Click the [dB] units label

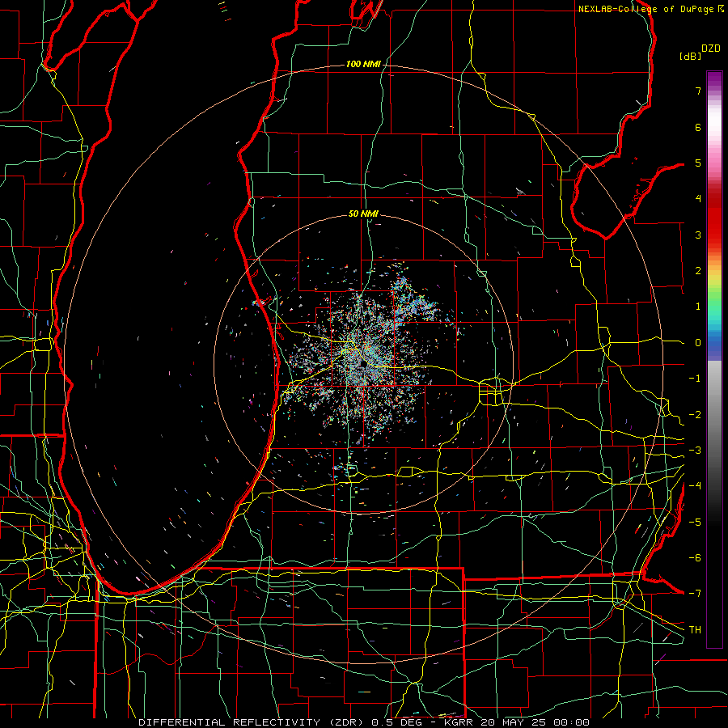coord(689,56)
